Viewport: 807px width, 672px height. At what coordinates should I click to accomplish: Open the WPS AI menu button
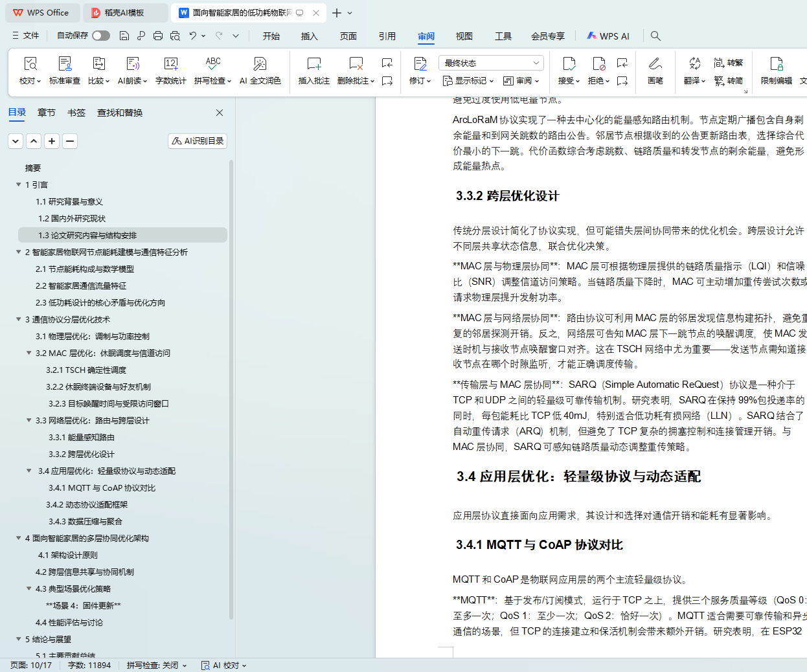pos(608,36)
